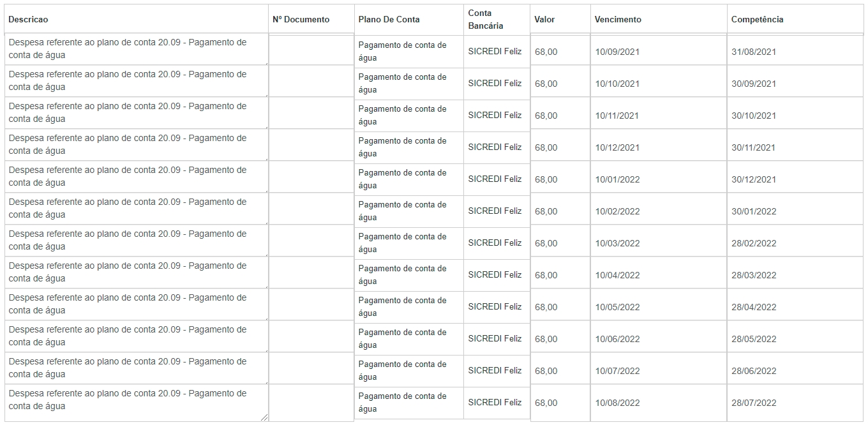868x427 pixels.
Task: Click the Nº Documento column header
Action: (x=301, y=20)
